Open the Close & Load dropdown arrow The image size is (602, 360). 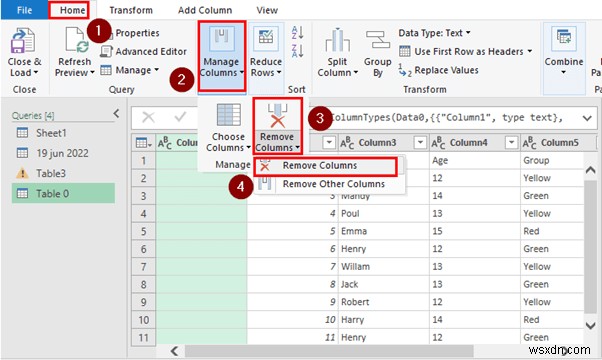[36, 73]
